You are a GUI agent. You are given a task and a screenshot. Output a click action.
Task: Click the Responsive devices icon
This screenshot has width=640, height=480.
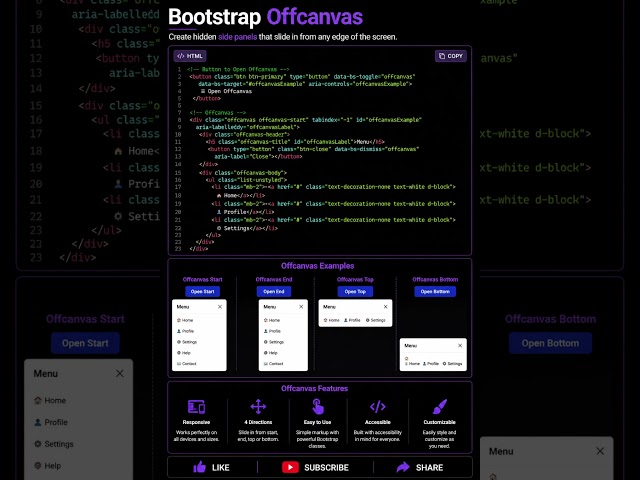[x=196, y=407]
